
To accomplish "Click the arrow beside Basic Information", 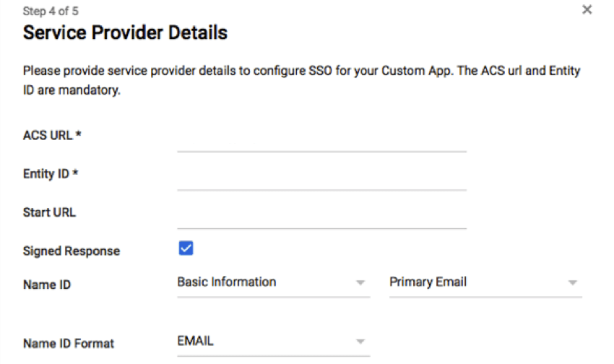I will click(360, 282).
